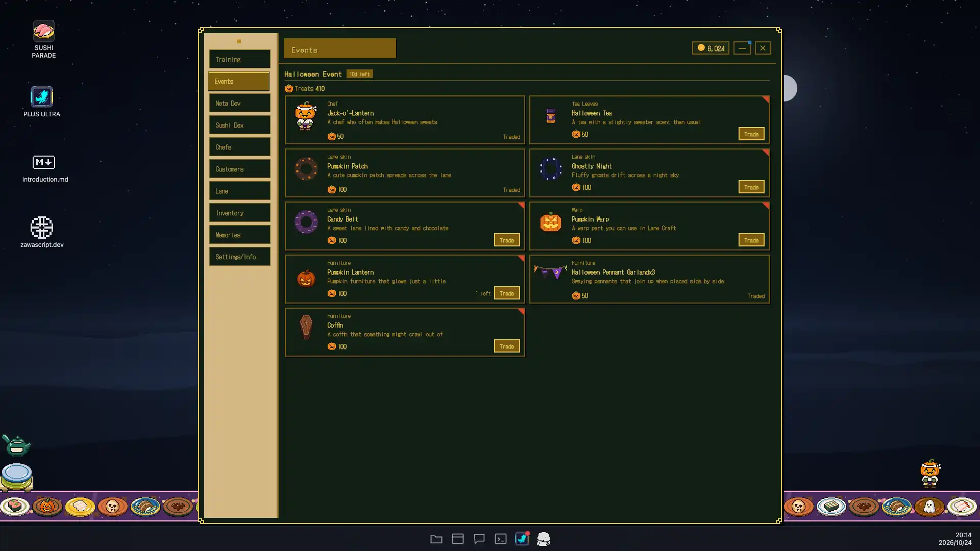Click the ghost sushi plate on right lane
The width and height of the screenshot is (980, 551).
click(929, 506)
